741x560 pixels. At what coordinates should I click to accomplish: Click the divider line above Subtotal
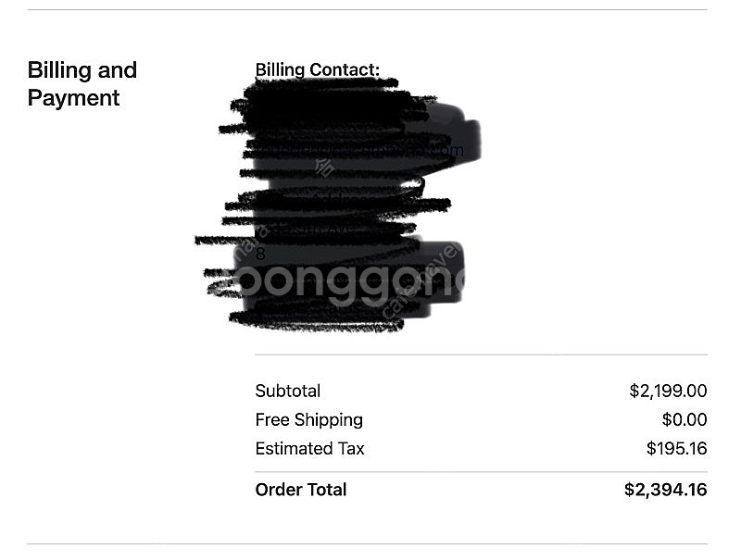tap(481, 355)
